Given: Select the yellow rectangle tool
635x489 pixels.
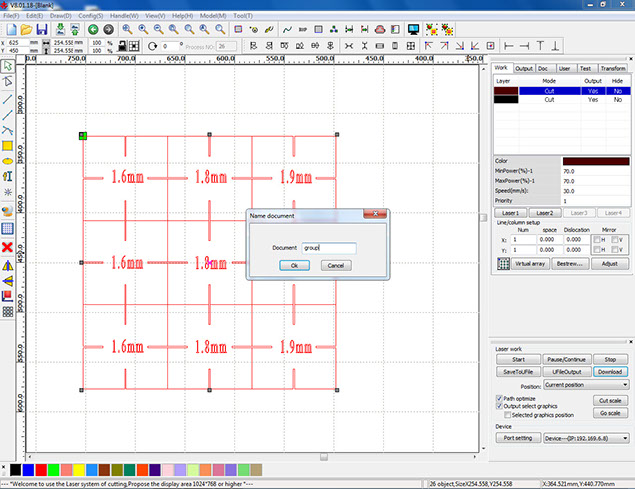Looking at the screenshot, I should point(7,146).
